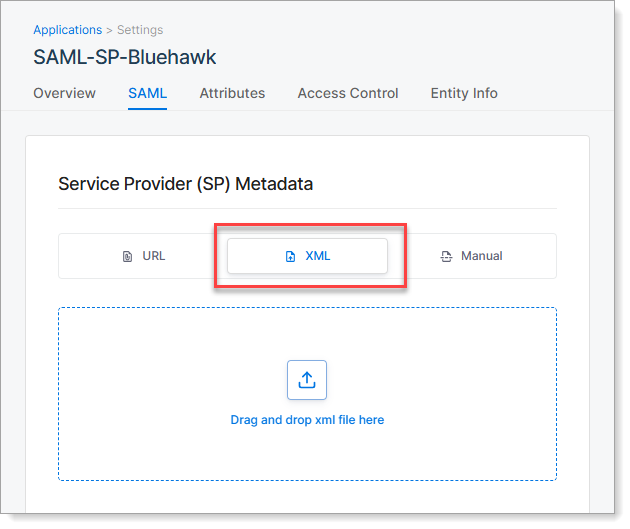The image size is (630, 529).
Task: Click the 'Drag and drop xml file here' text
Action: coord(307,420)
